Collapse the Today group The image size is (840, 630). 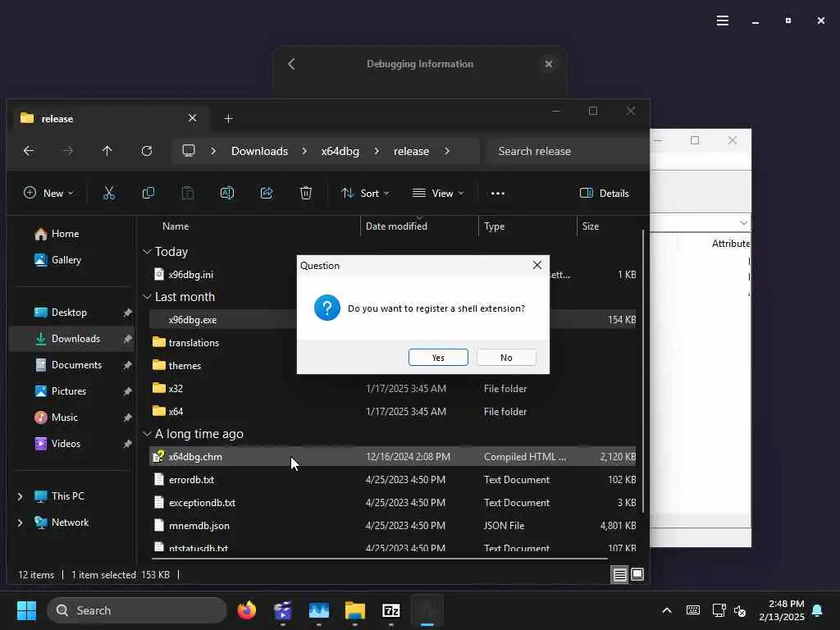click(147, 251)
